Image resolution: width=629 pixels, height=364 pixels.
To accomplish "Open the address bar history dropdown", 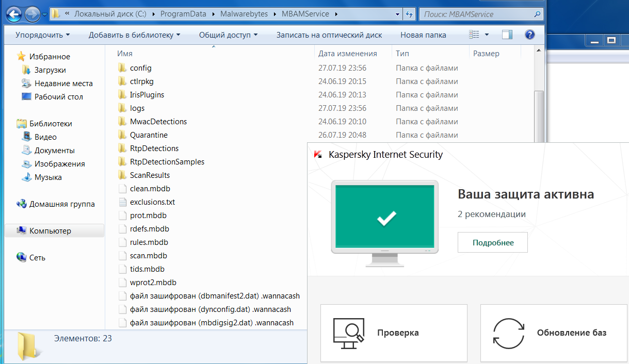I will click(x=396, y=14).
